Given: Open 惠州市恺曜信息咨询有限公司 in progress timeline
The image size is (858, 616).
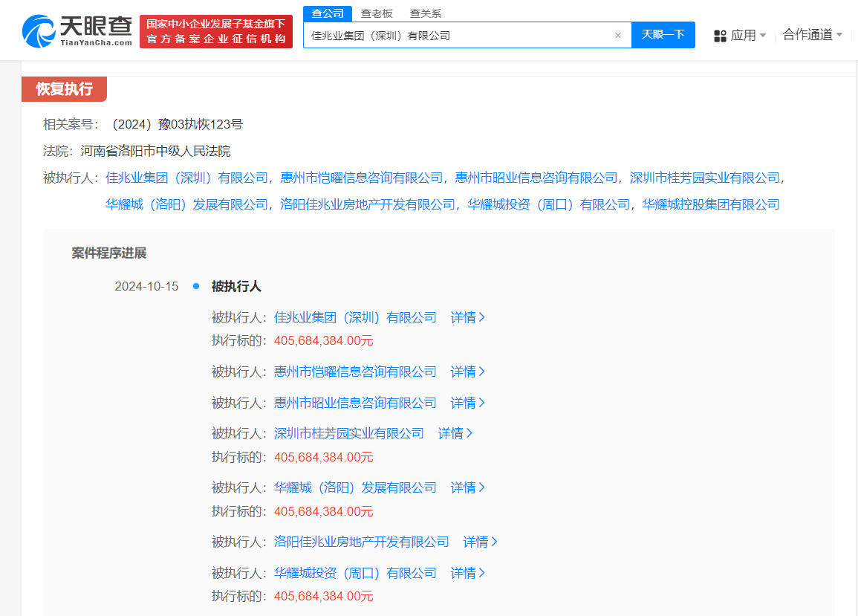Looking at the screenshot, I should click(x=355, y=372).
